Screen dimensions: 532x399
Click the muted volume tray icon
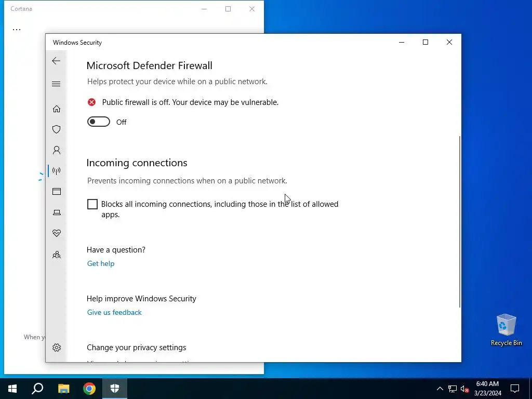(465, 389)
